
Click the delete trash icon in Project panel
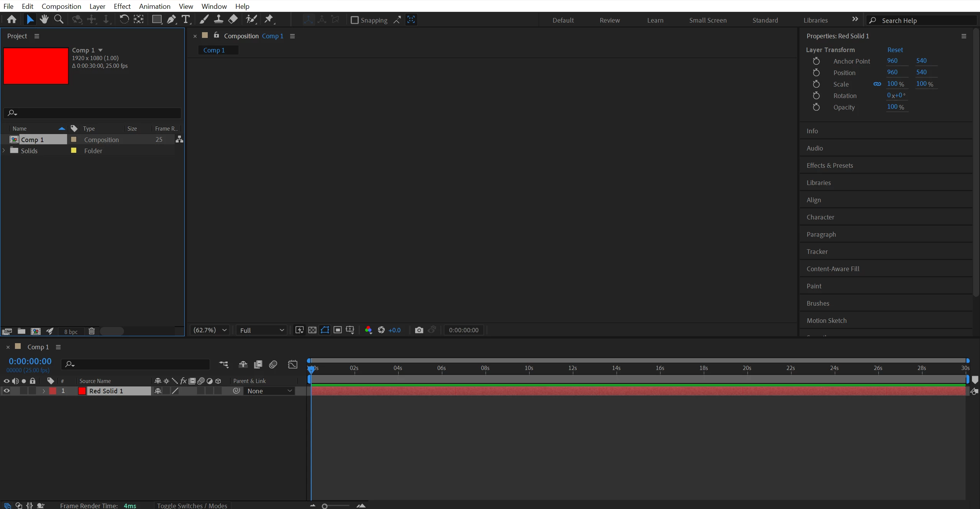pos(92,331)
